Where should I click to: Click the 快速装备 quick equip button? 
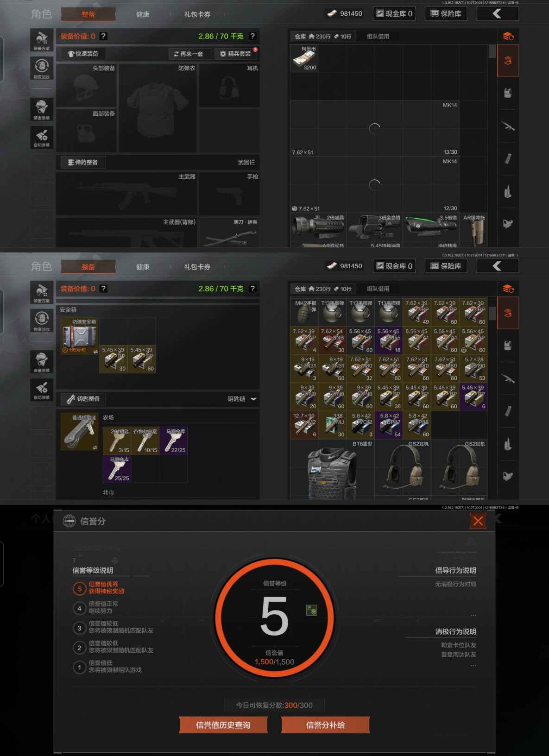(x=83, y=54)
